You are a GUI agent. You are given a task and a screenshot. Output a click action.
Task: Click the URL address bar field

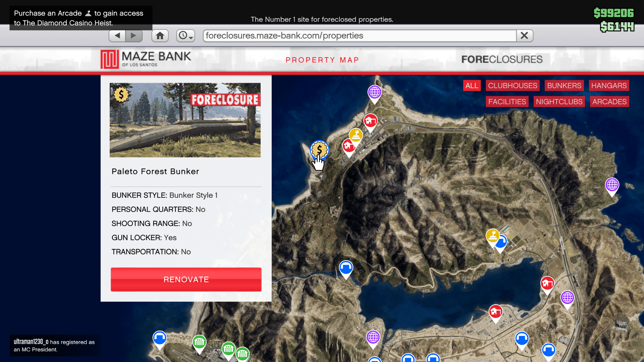pyautogui.click(x=359, y=36)
